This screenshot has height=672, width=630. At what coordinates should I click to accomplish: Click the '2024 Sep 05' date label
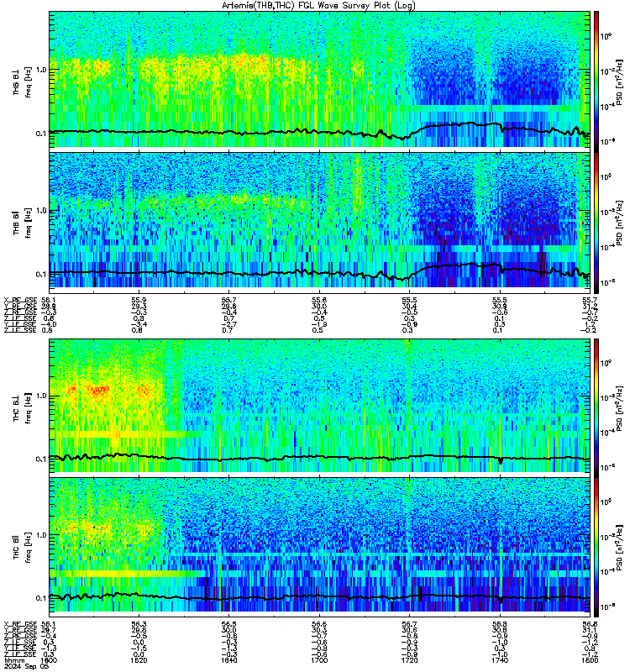(x=26, y=666)
